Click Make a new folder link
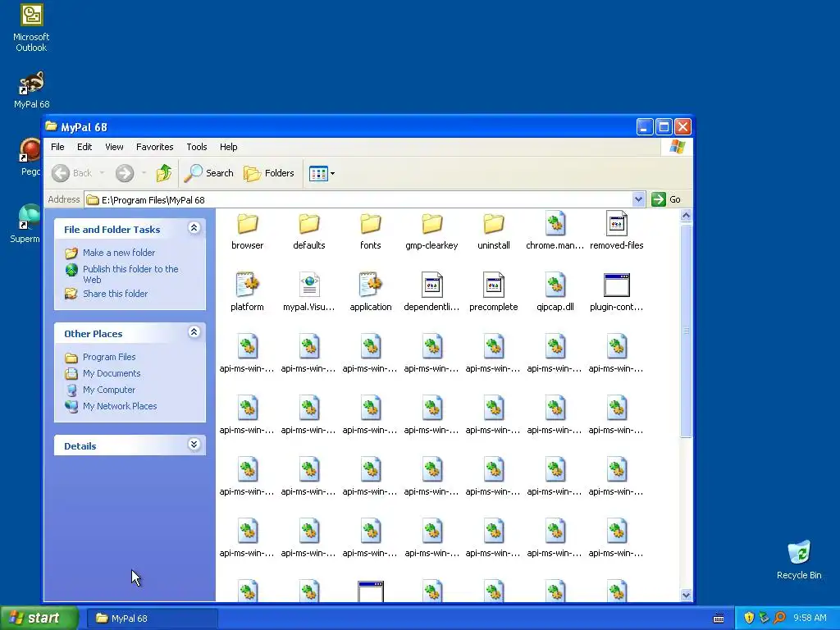 click(119, 253)
